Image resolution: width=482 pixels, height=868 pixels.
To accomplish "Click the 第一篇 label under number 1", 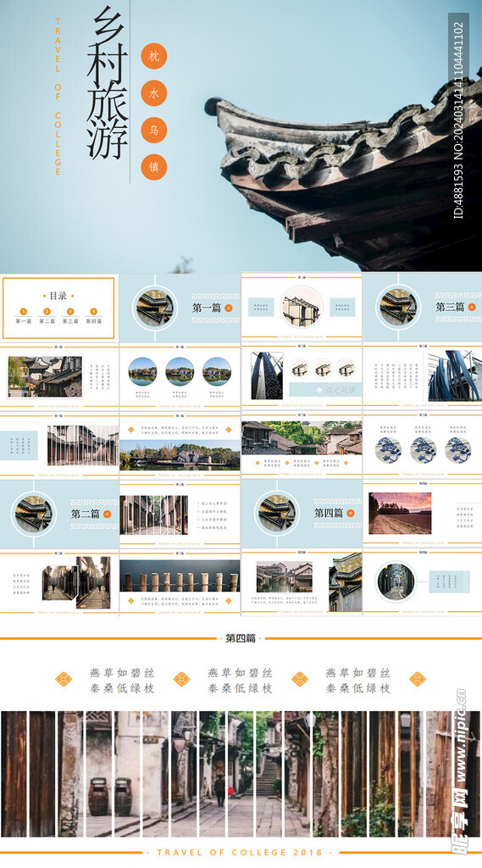I will (x=23, y=321).
